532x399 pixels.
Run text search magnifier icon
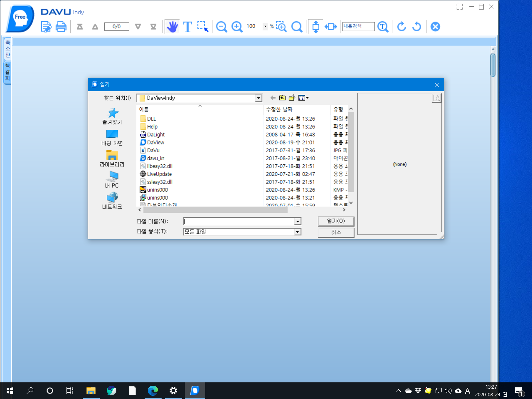click(x=383, y=27)
